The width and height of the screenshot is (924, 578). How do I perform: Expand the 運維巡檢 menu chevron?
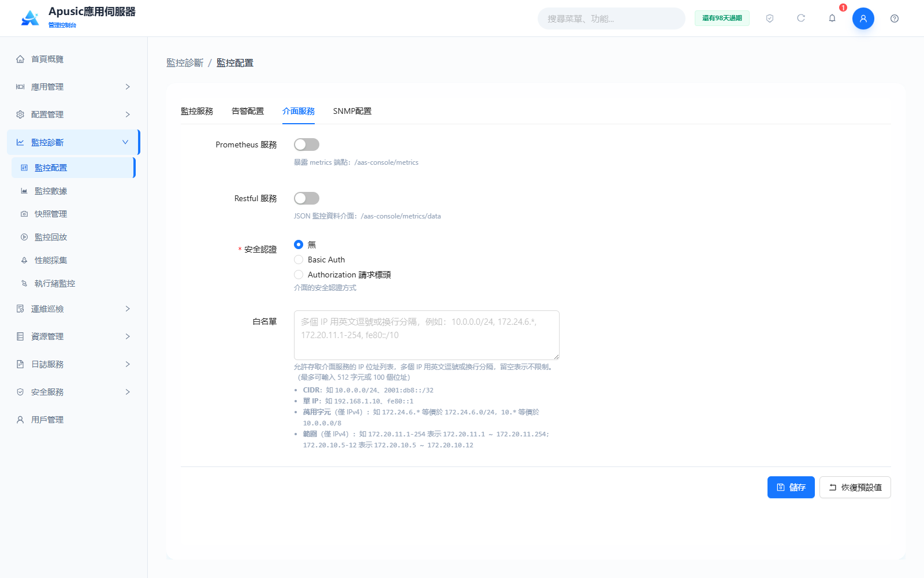[128, 309]
